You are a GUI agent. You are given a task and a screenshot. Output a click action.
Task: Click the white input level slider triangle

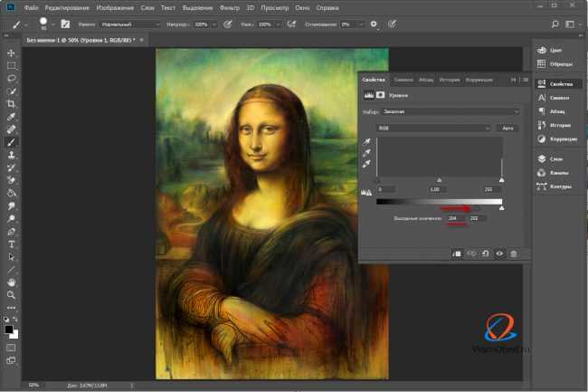tap(502, 180)
